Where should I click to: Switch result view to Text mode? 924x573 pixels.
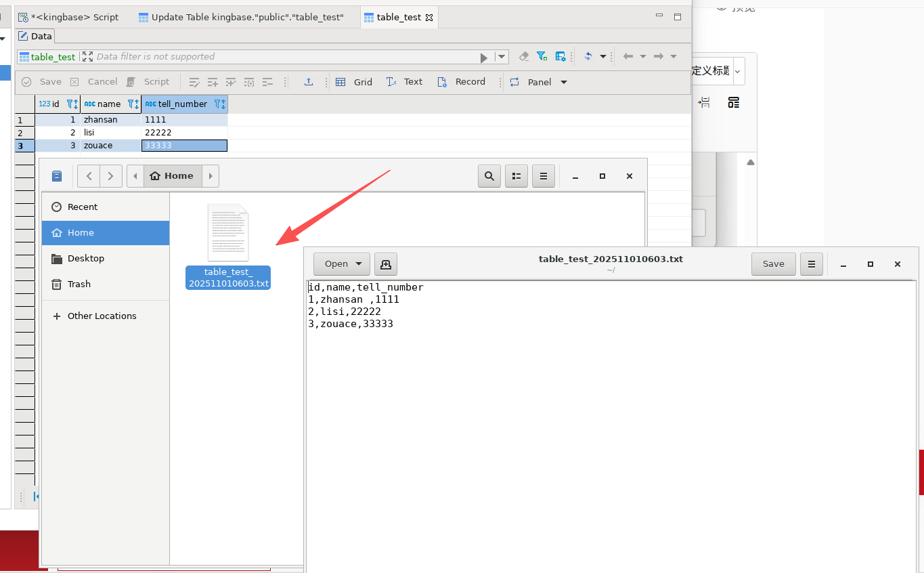tap(405, 82)
